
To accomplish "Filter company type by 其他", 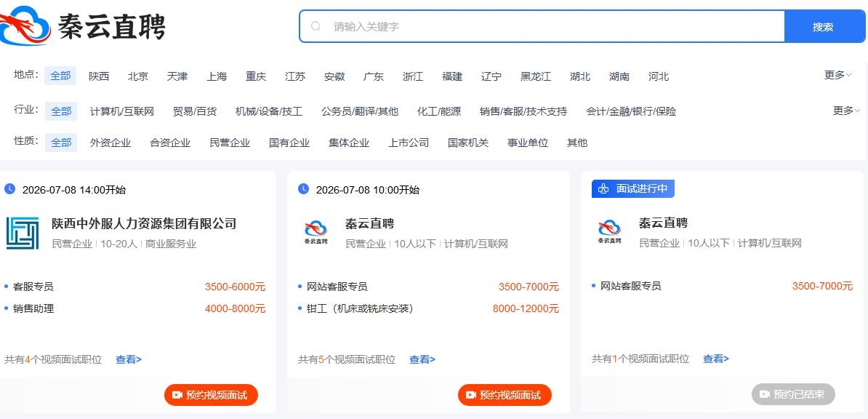I will 577,143.
